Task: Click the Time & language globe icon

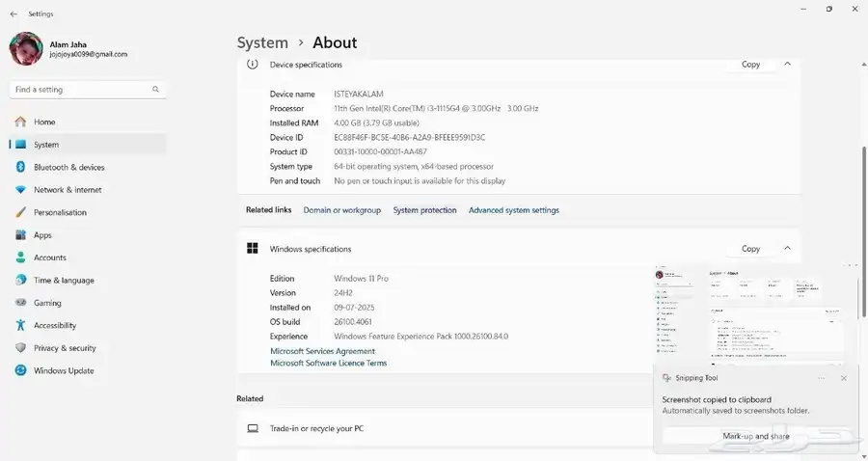Action: (x=20, y=280)
